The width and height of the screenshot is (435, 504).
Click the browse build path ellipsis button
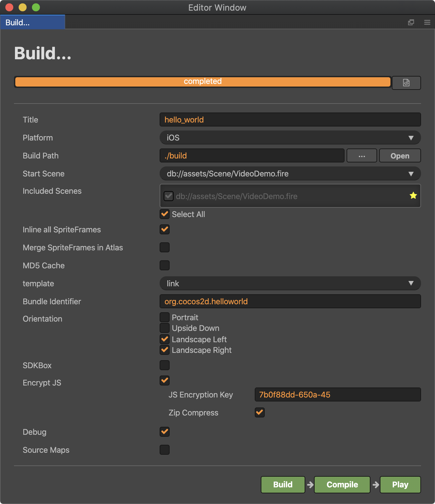pyautogui.click(x=362, y=156)
